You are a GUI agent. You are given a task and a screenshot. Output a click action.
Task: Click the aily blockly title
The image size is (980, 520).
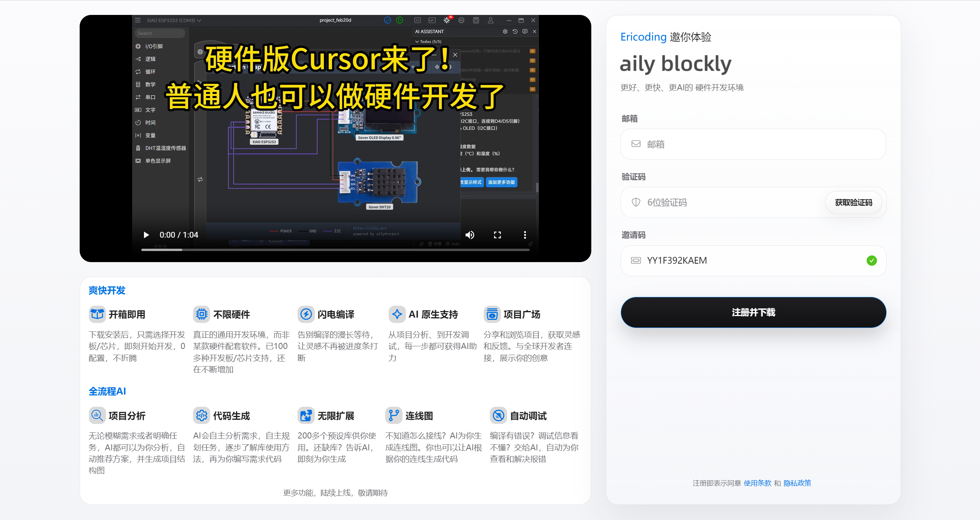(x=675, y=63)
